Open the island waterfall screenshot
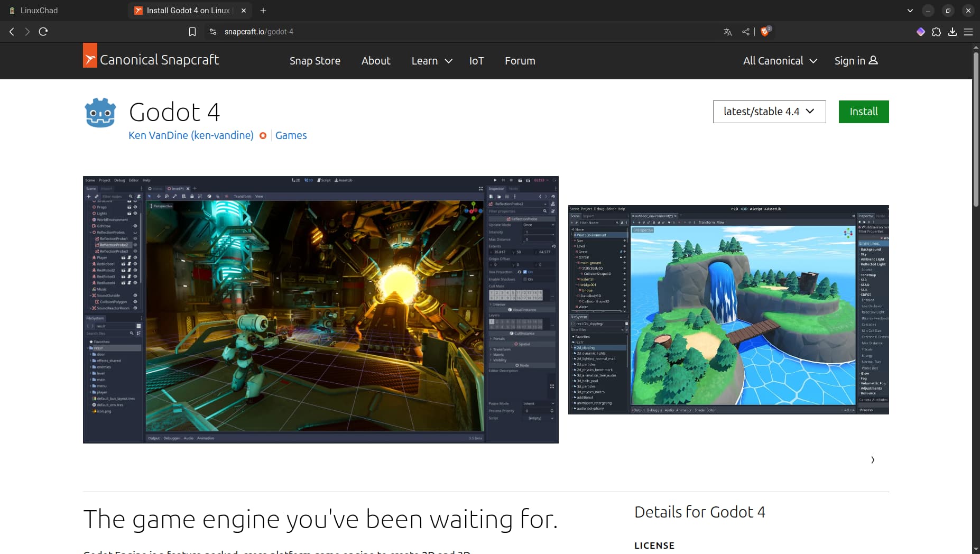The width and height of the screenshot is (980, 554). click(728, 309)
